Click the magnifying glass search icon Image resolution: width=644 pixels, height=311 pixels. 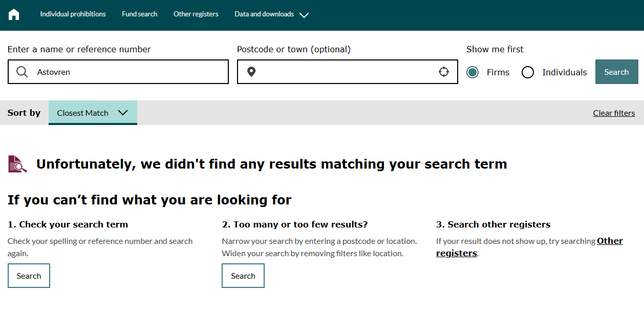coord(22,72)
